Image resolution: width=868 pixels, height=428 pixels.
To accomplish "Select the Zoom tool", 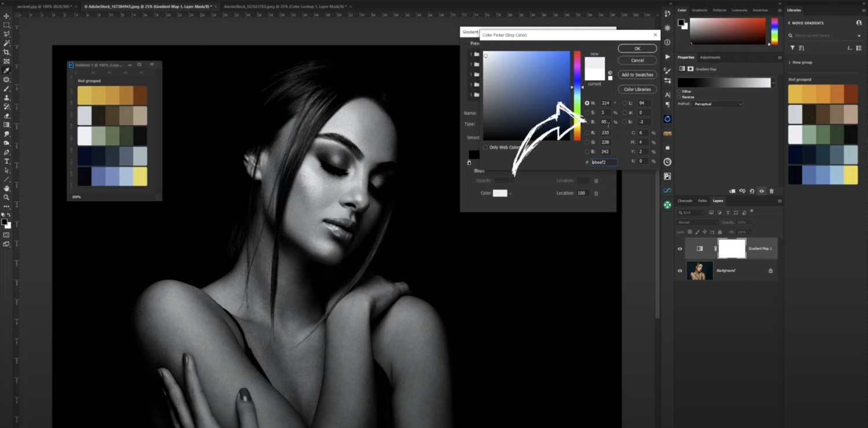I will pos(6,197).
